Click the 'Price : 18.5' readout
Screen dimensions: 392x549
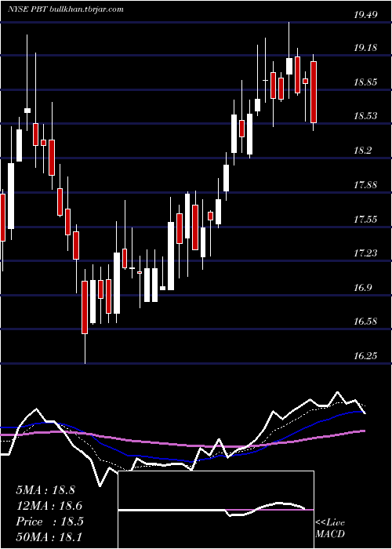(x=49, y=522)
